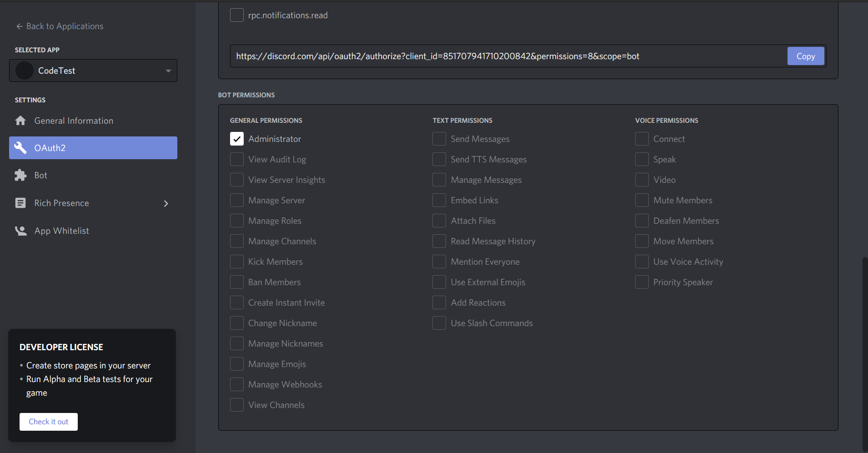Viewport: 868px width, 453px height.
Task: Check the Mute Members voice permission
Action: [642, 200]
